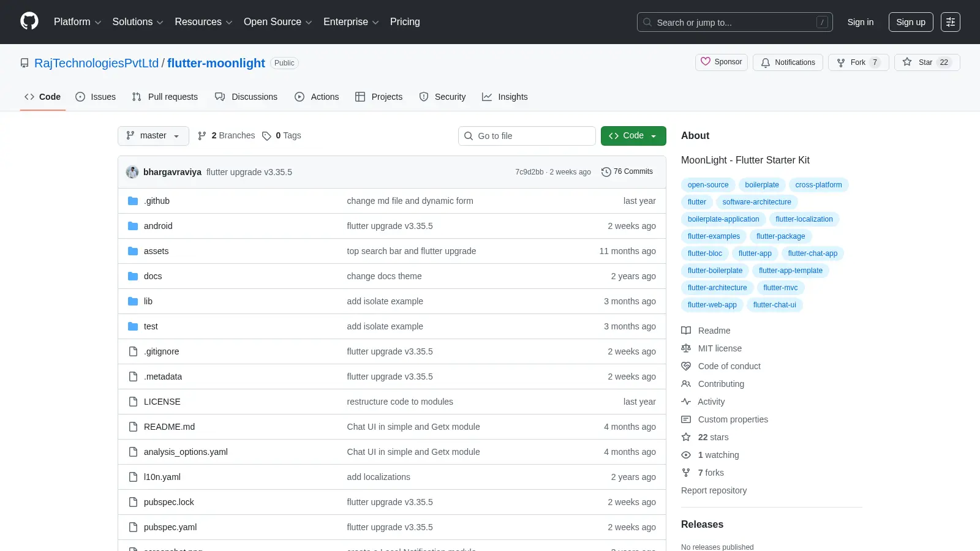This screenshot has width=980, height=551.
Task: Expand the Platform menu
Action: [77, 22]
